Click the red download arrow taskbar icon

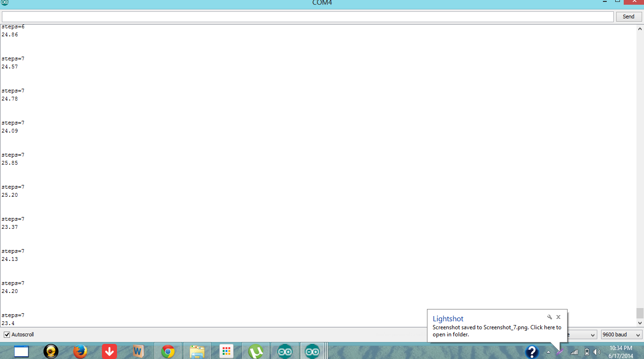tap(109, 351)
